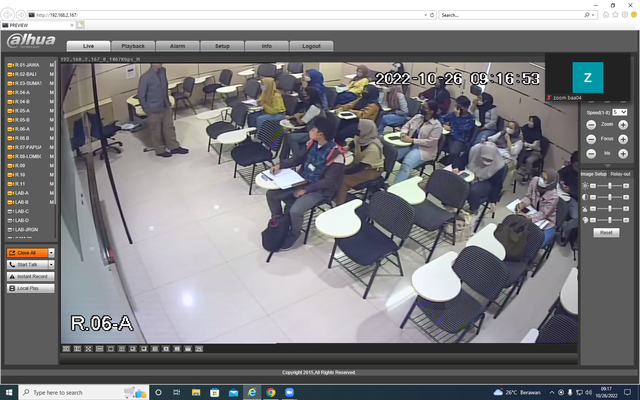640x400 pixels.
Task: Increase PTZ zoom with the plus button
Action: (x=623, y=125)
